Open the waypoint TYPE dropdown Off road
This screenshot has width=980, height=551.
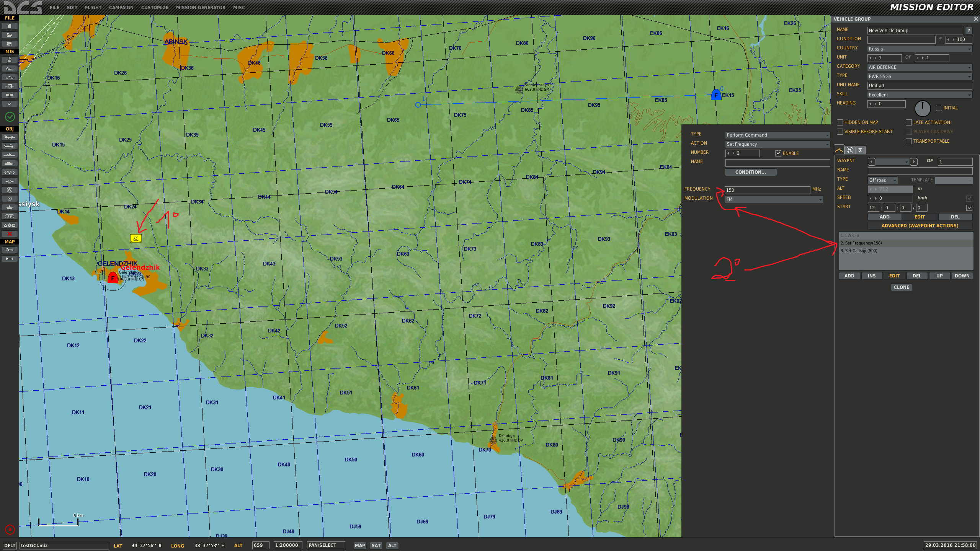882,180
